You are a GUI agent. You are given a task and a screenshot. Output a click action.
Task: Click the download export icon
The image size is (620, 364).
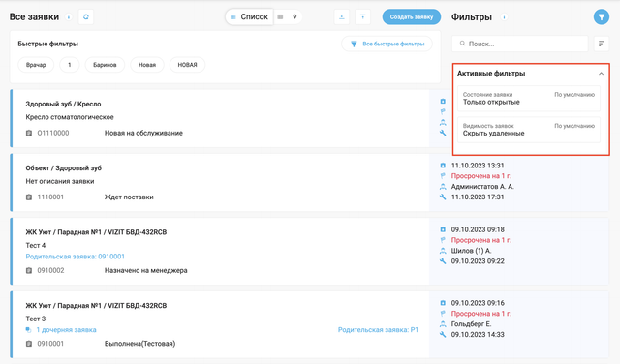point(342,17)
